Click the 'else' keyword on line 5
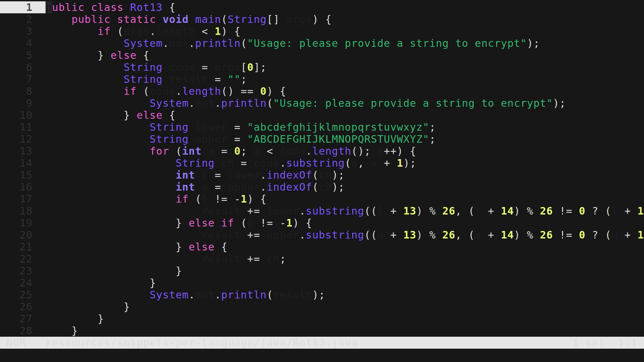Screen dimensions: 644x362 pos(123,55)
